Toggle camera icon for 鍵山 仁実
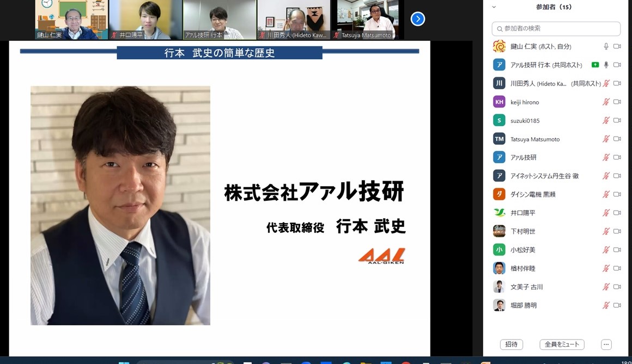The image size is (632, 364). tap(617, 46)
